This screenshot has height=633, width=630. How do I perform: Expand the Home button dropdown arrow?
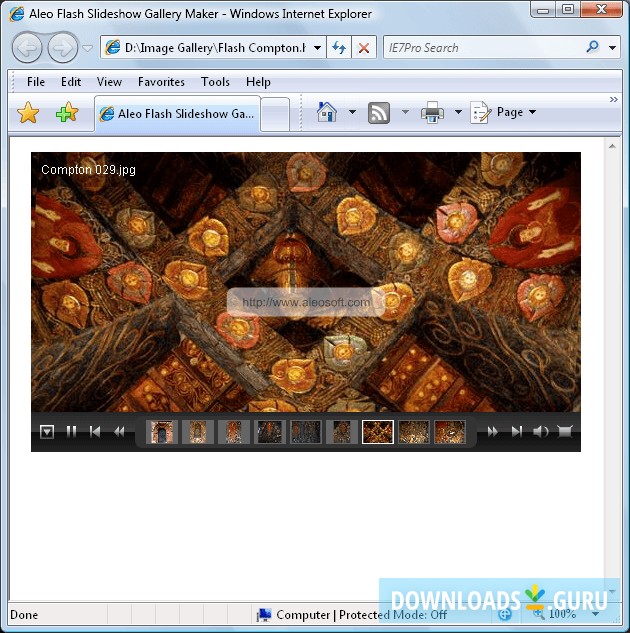[352, 112]
